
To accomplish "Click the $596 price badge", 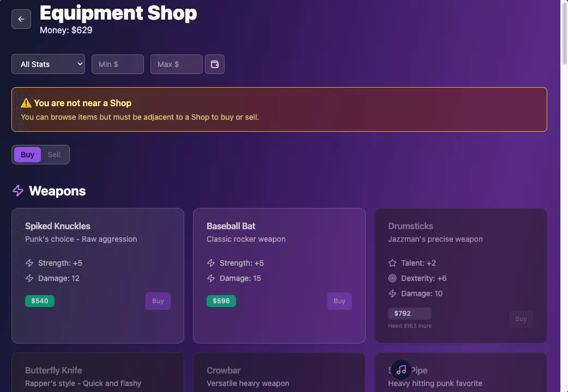I will [x=221, y=301].
